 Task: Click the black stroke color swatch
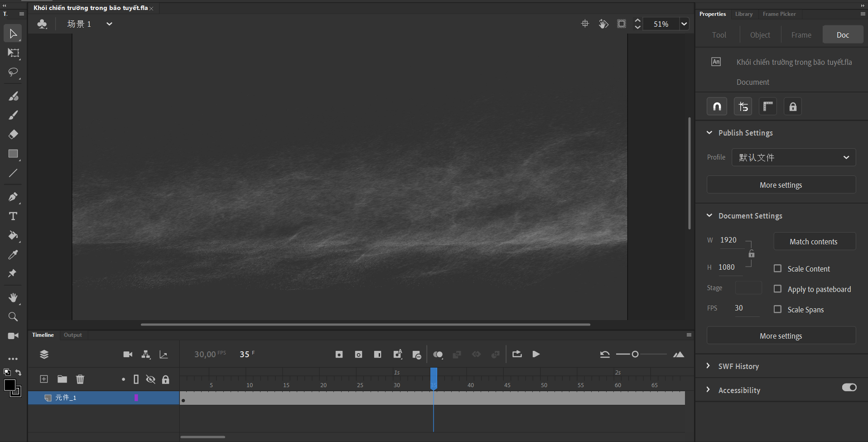pos(9,385)
